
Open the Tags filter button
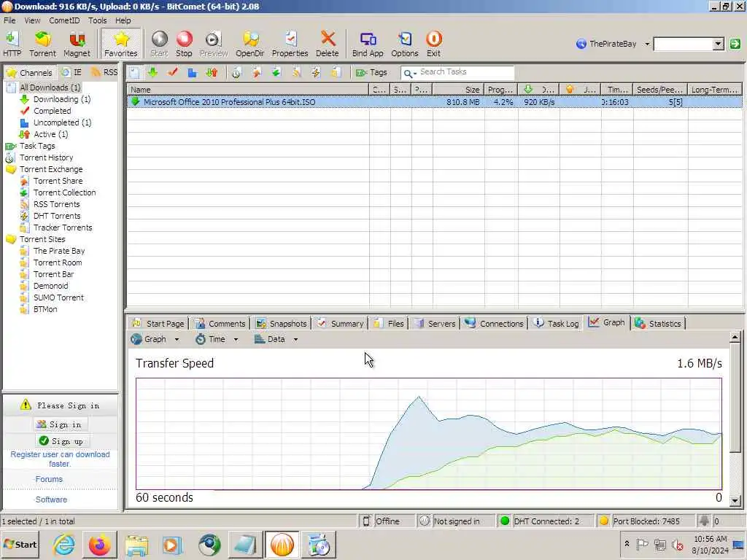point(371,72)
